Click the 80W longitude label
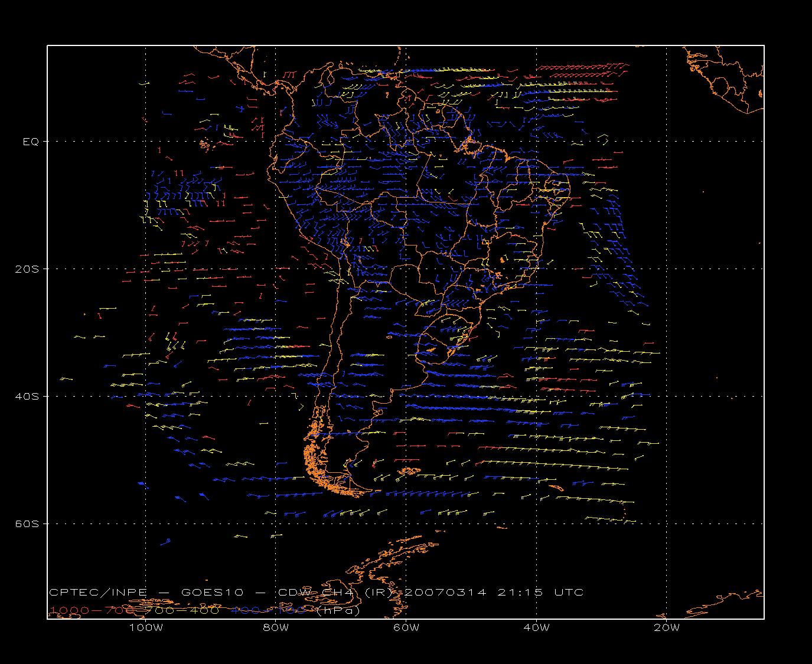Viewport: 812px width, 664px height. [276, 628]
